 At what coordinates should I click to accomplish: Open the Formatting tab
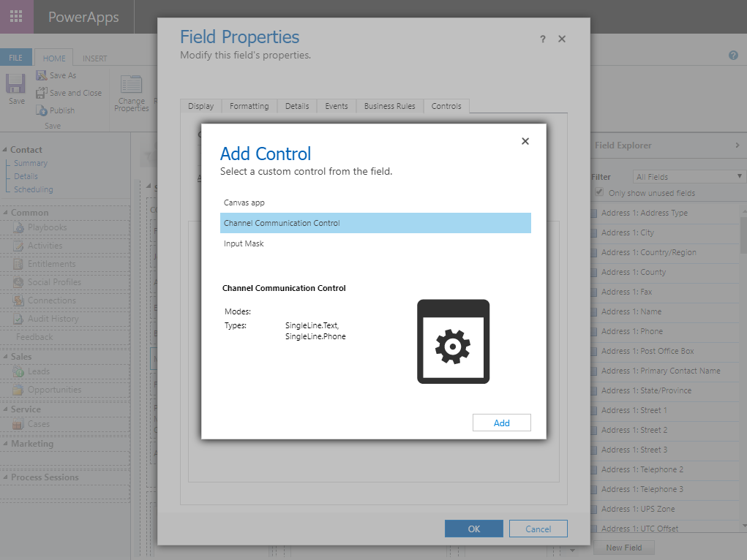tap(249, 106)
